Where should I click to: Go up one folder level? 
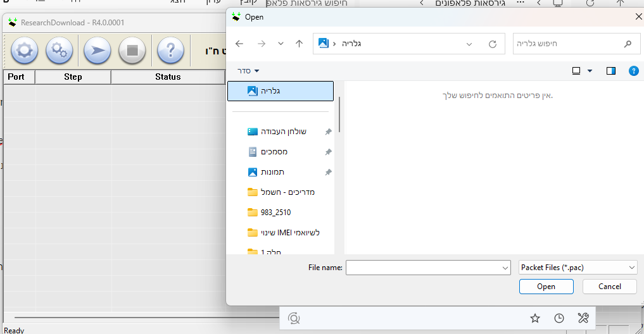(299, 44)
